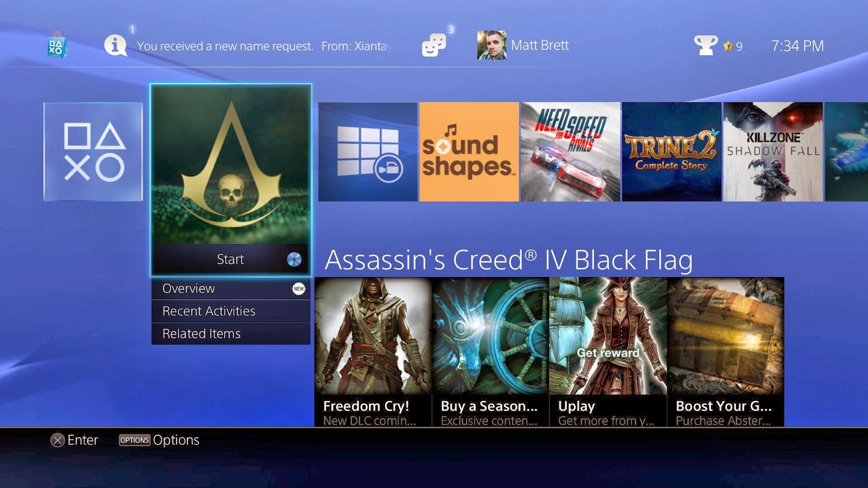Open Matt Brett profile avatar
868x488 pixels.
click(x=492, y=45)
